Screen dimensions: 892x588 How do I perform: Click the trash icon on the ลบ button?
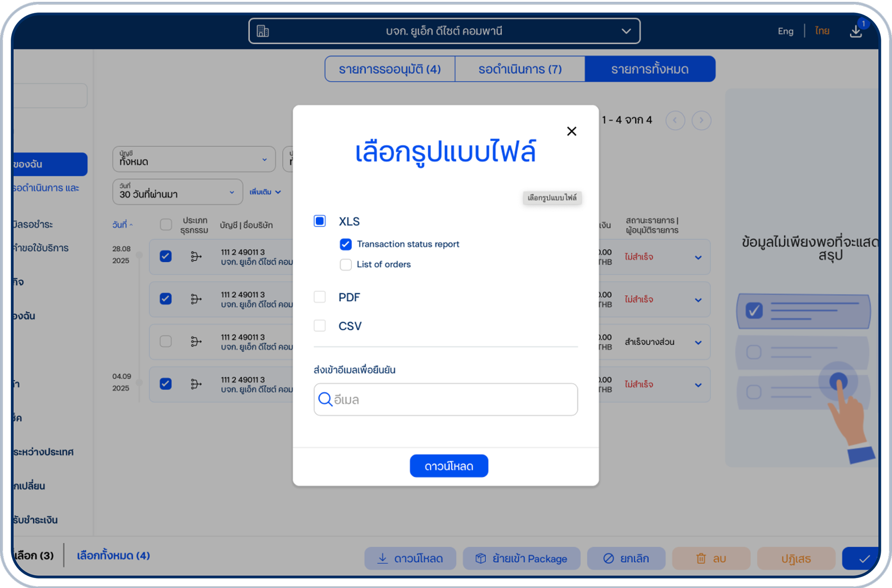point(701,558)
